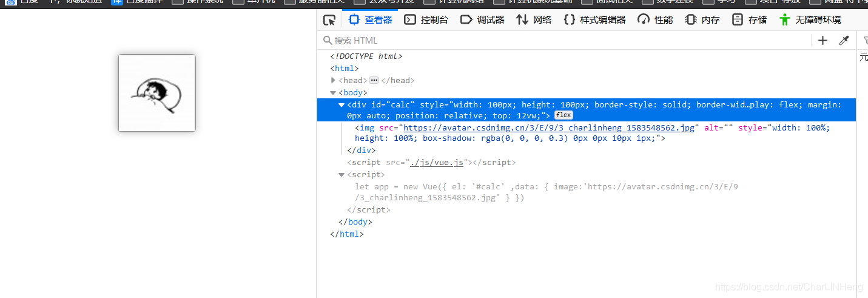Activate the element picker tool icon
This screenshot has width=868, height=298.
click(329, 20)
